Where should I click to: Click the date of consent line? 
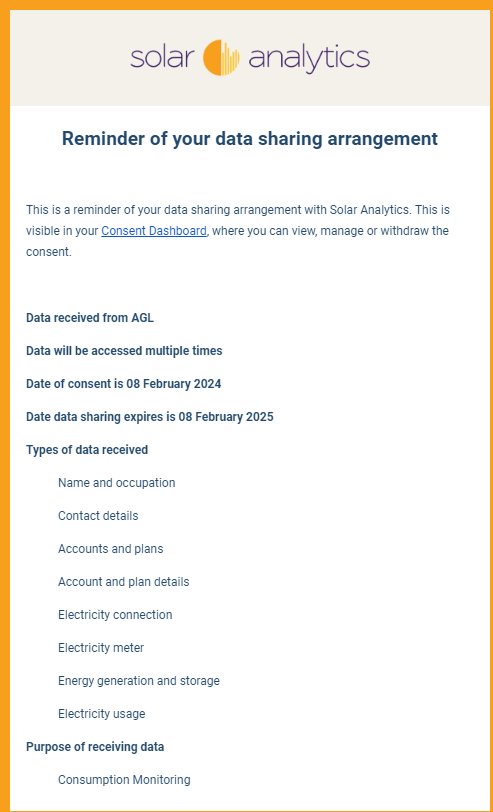coord(124,384)
